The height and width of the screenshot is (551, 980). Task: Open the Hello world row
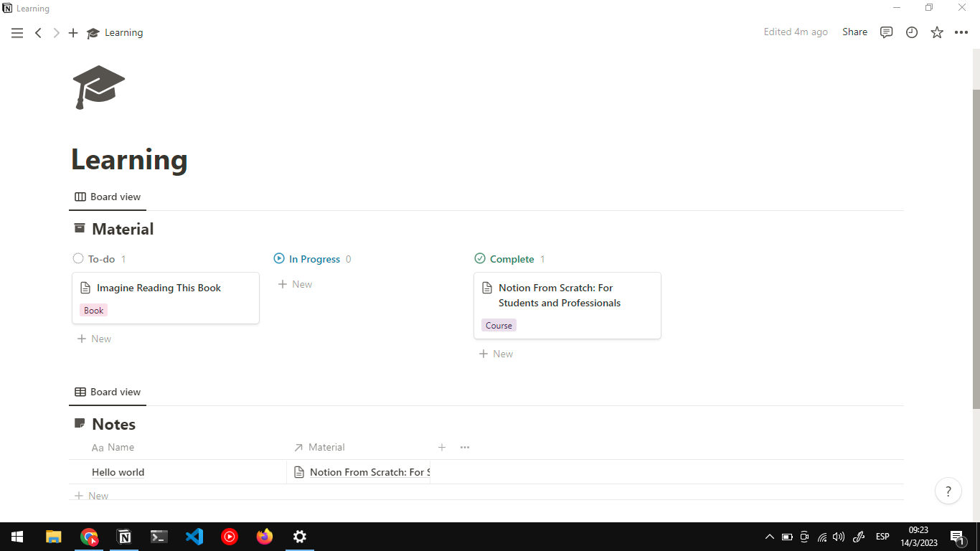(x=118, y=472)
